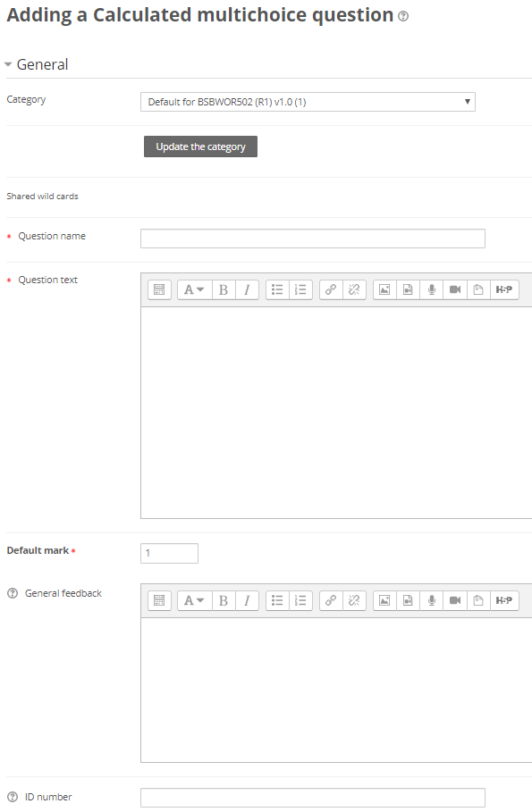Open help for General feedback
532x812 pixels.
click(x=13, y=593)
